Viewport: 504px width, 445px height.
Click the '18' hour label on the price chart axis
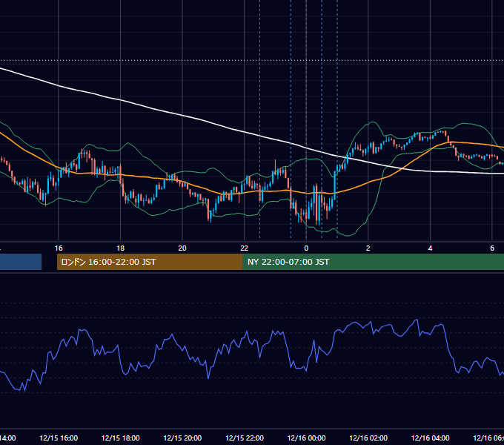[x=120, y=248]
